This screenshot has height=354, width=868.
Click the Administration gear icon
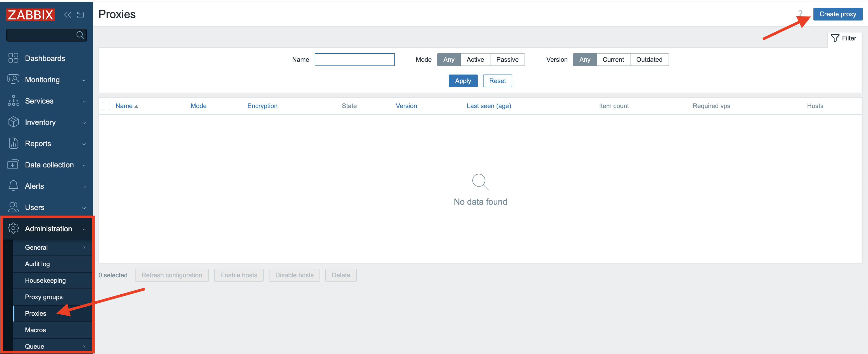[x=14, y=228]
